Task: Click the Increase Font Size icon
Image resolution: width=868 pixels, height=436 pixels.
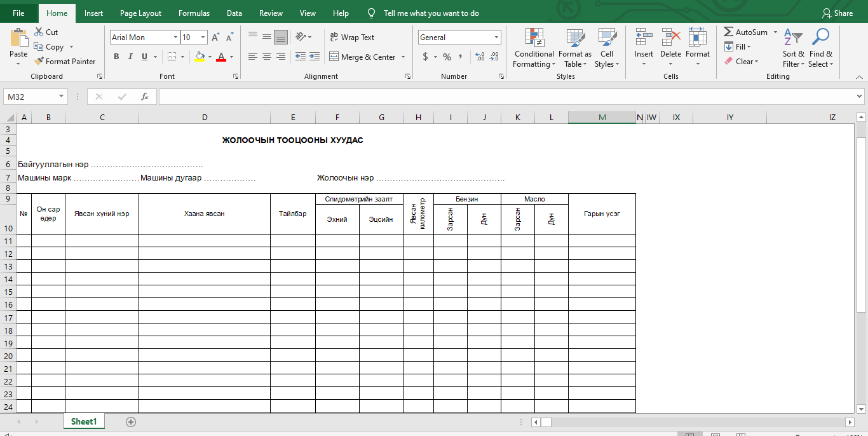Action: click(x=215, y=37)
